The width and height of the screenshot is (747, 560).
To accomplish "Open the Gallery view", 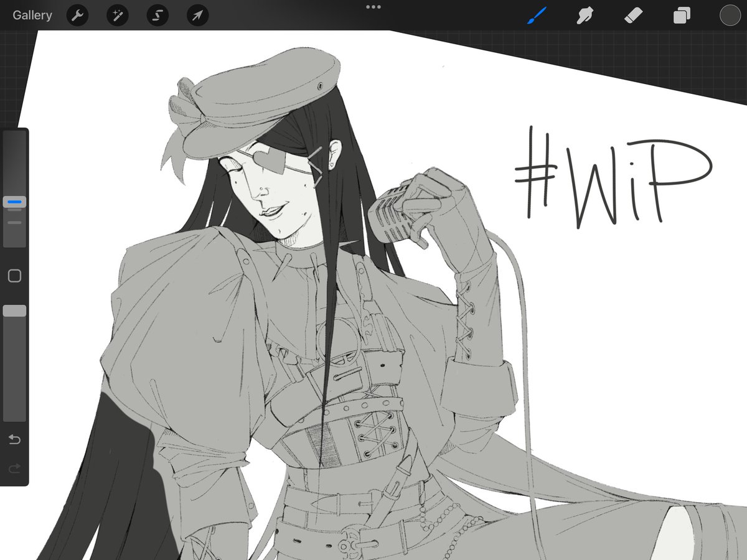I will coord(32,16).
